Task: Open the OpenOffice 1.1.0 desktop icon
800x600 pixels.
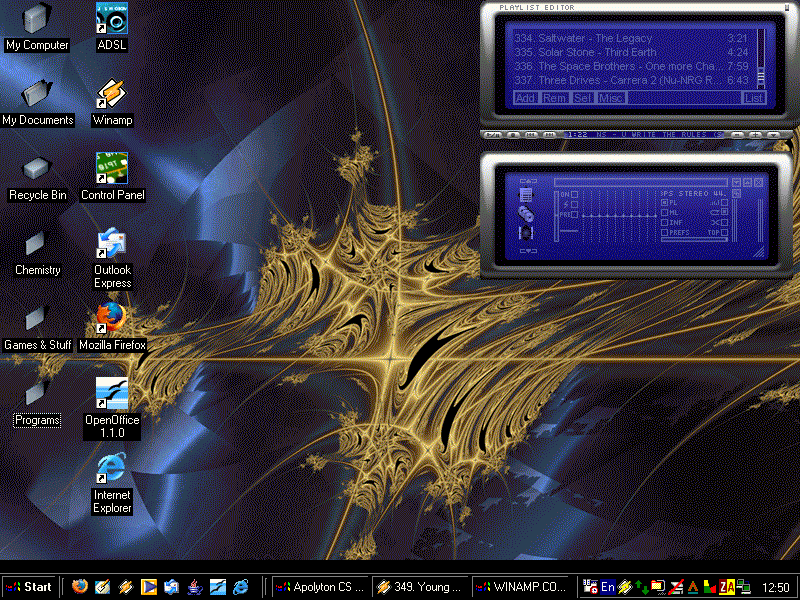Action: 112,395
